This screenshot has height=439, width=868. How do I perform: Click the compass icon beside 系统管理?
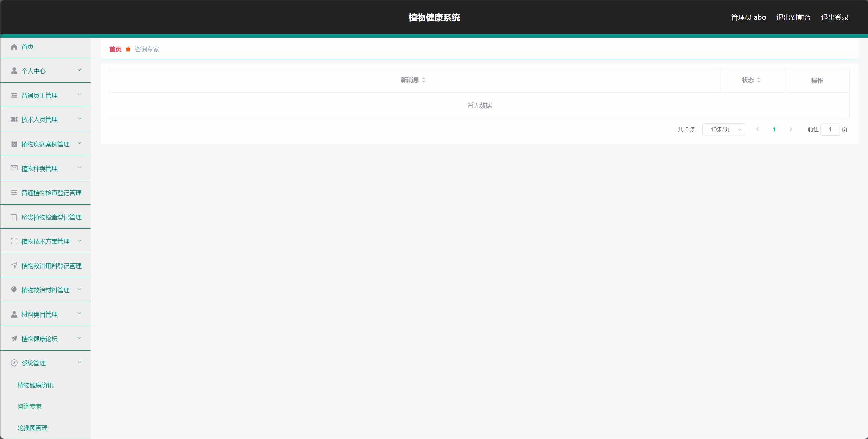tap(14, 363)
